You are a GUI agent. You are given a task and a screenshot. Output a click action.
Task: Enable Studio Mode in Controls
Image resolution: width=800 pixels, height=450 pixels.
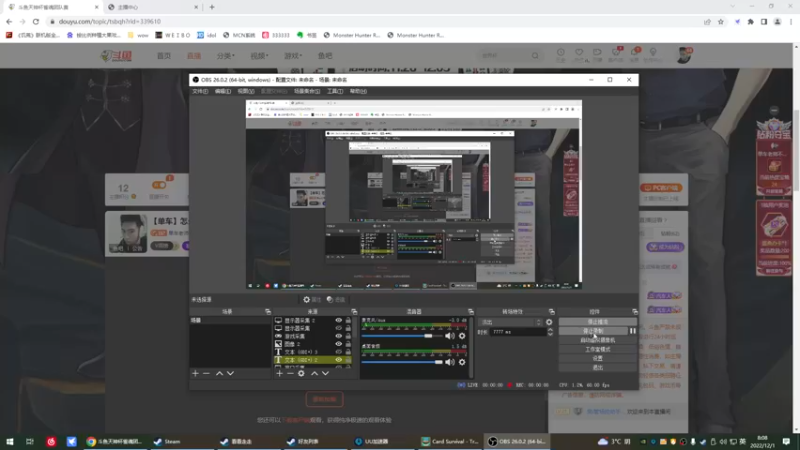click(597, 349)
